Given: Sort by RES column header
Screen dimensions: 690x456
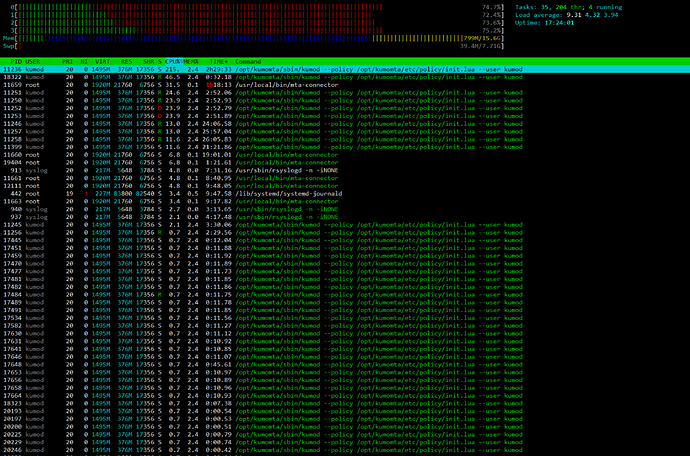Looking at the screenshot, I should coord(126,62).
